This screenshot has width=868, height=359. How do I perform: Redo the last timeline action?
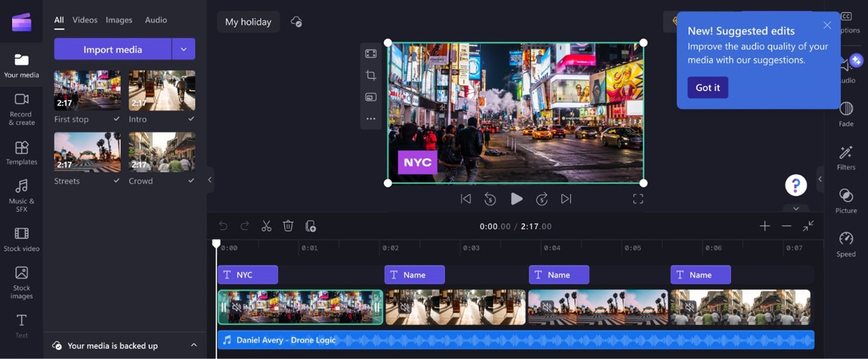coord(245,226)
